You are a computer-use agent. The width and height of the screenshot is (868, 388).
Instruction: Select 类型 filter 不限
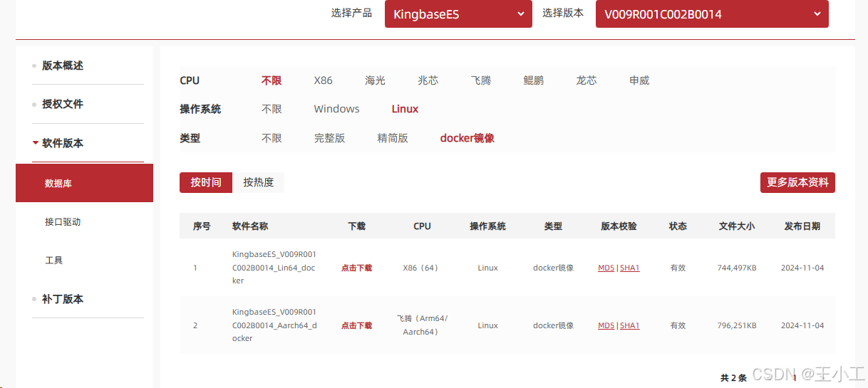272,138
